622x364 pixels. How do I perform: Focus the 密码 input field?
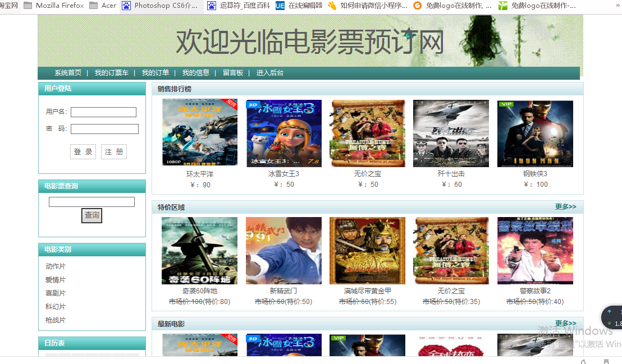click(x=105, y=129)
